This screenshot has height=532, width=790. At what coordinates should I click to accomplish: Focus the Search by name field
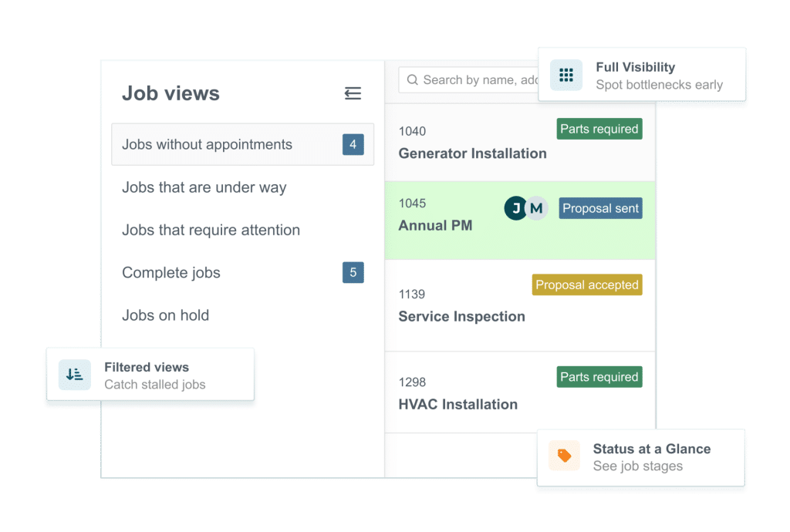tap(468, 80)
